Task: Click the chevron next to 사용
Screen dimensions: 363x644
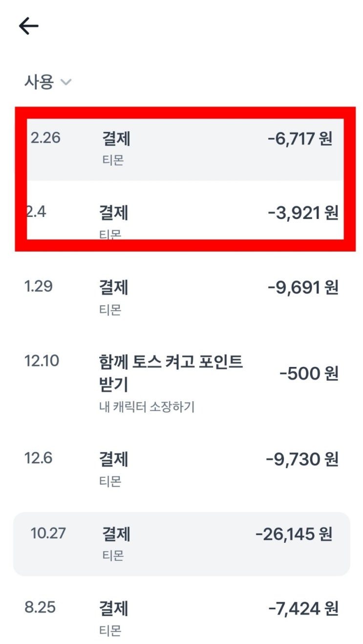Action: [x=65, y=83]
